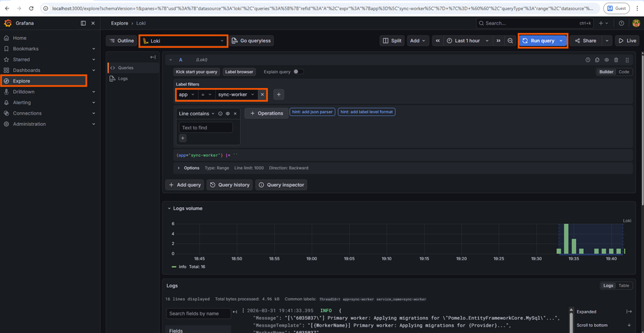
Task: Open the Loki data source dropdown
Action: [x=183, y=41]
